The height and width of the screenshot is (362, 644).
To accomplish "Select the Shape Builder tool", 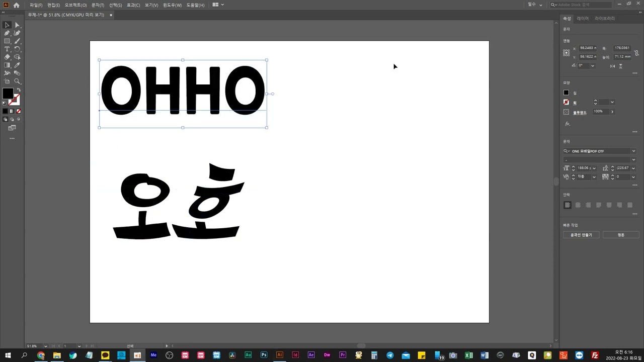I will click(x=17, y=57).
